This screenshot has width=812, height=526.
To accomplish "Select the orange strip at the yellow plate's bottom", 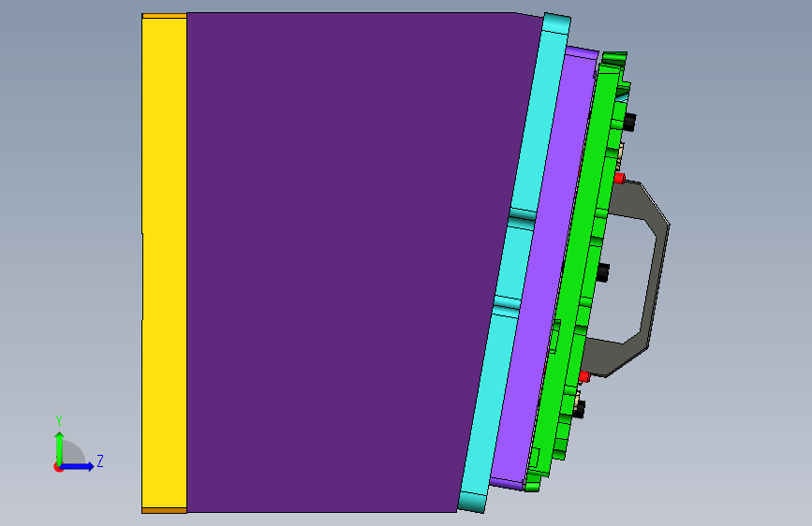I will click(164, 510).
